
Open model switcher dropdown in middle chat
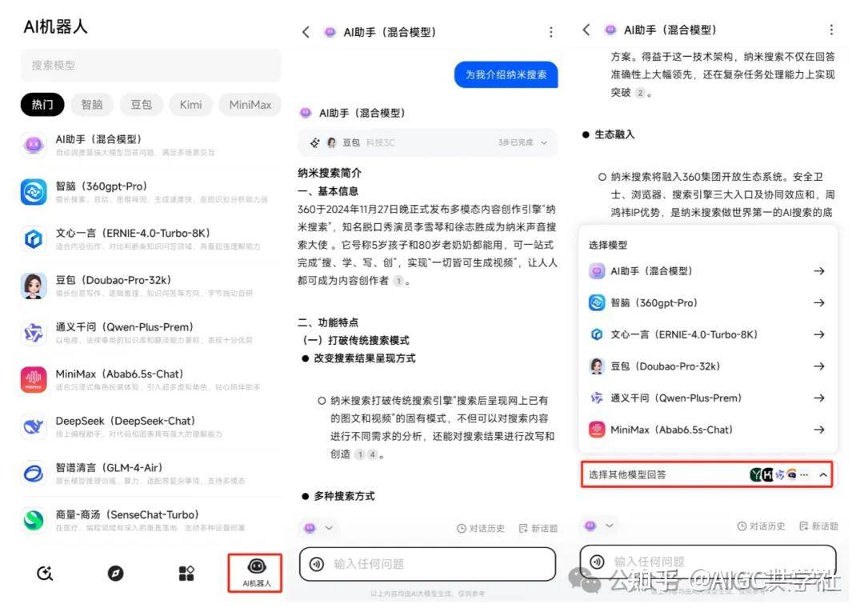(x=319, y=528)
